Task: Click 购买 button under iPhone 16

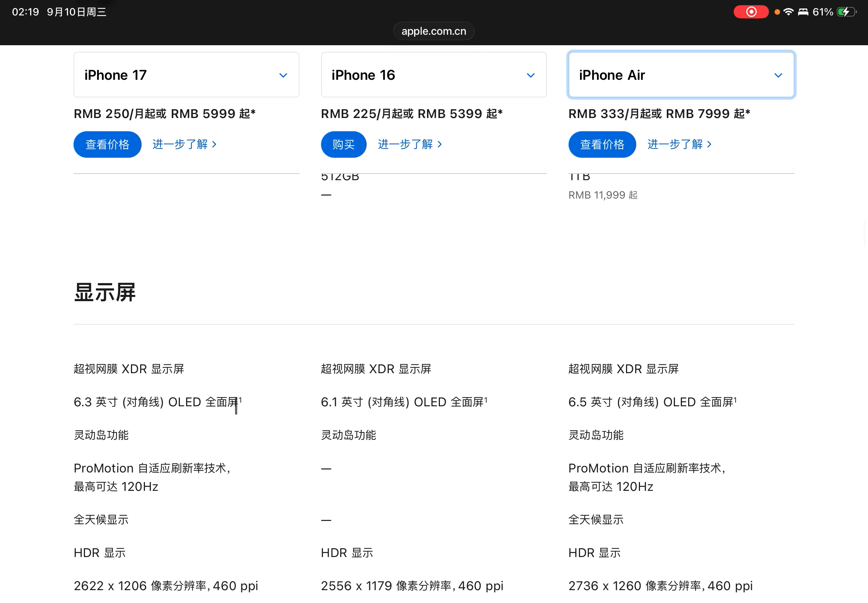Action: coord(344,144)
